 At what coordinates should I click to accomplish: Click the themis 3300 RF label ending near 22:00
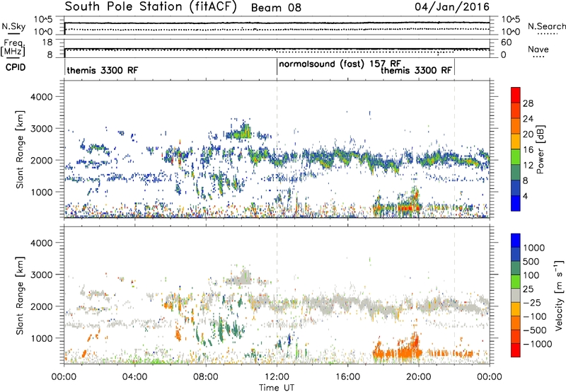tap(416, 70)
